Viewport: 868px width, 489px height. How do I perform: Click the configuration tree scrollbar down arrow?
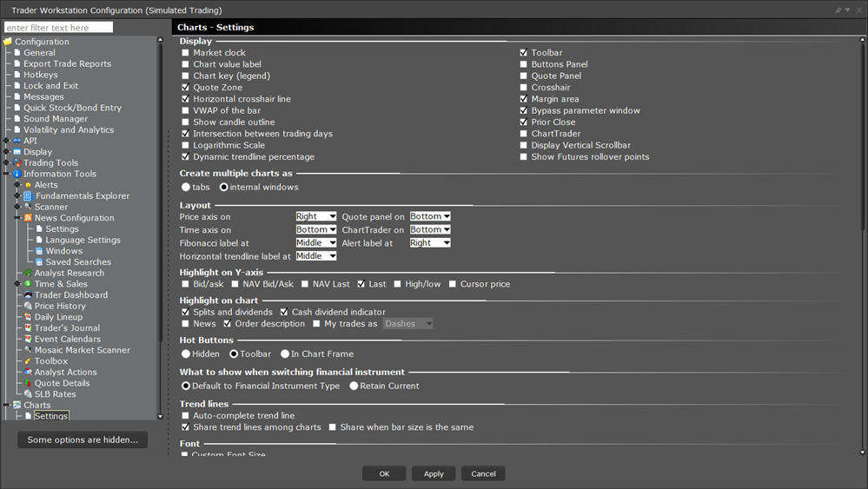(161, 417)
